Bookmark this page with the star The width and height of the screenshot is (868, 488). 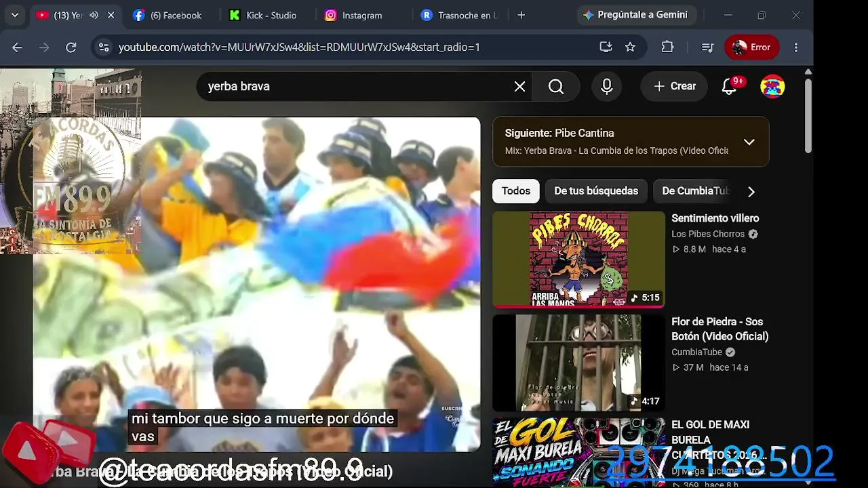pyautogui.click(x=630, y=47)
